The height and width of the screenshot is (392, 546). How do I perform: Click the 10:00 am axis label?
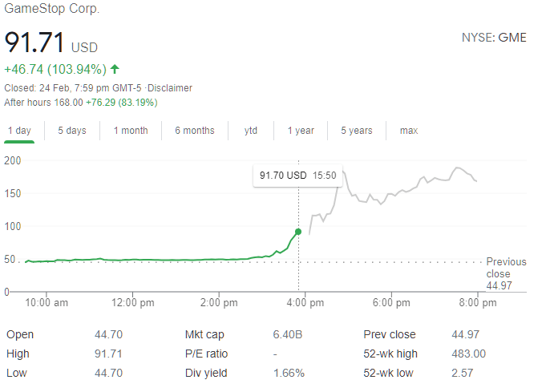click(x=47, y=303)
